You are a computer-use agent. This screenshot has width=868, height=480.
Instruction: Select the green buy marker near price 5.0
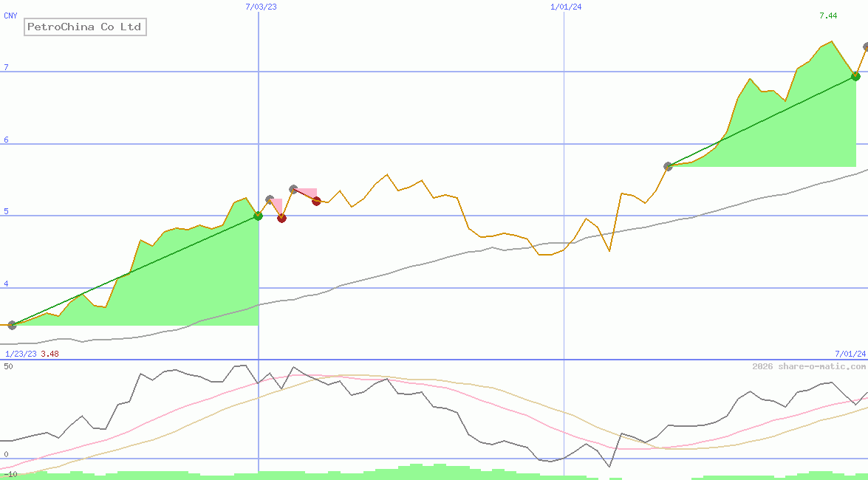coord(258,216)
